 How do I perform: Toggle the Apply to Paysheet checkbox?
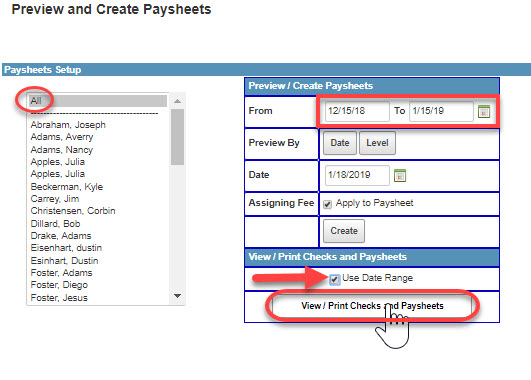tap(327, 204)
